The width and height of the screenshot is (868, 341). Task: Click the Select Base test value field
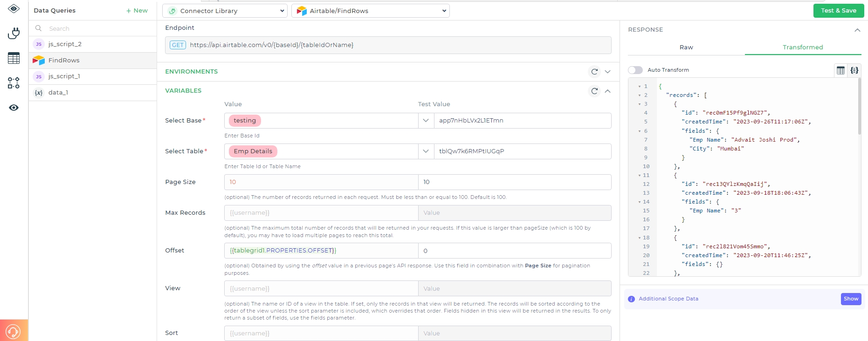click(x=522, y=120)
